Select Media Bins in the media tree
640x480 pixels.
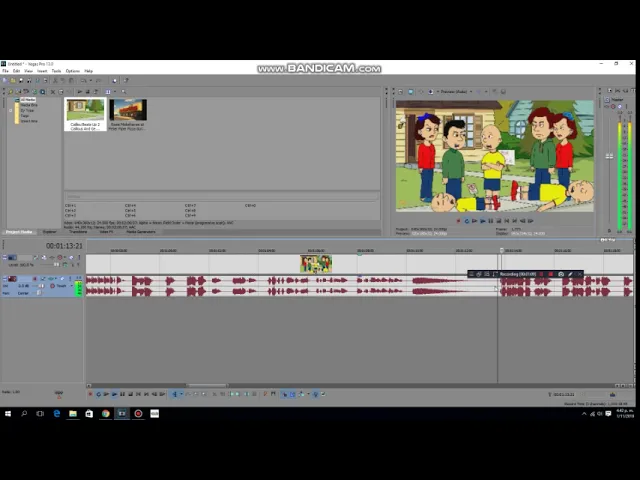click(29, 105)
